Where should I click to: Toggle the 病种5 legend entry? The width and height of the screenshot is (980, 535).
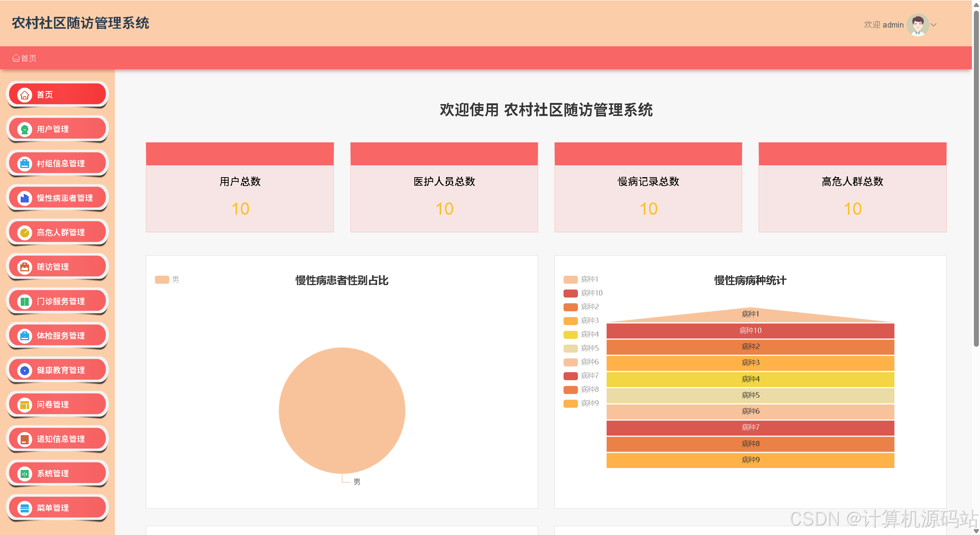click(581, 348)
